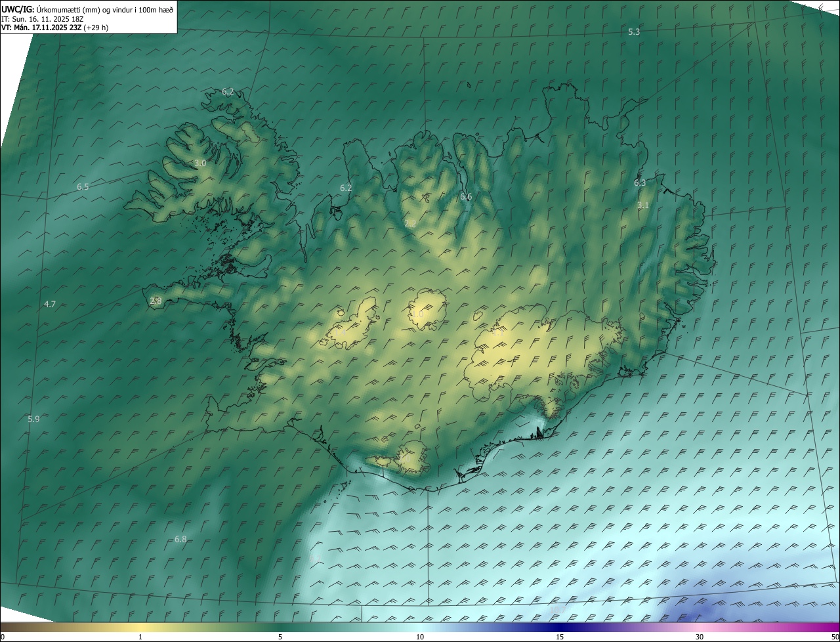The width and height of the screenshot is (840, 642).
Task: Click the map value 4.7
Action: (50, 304)
